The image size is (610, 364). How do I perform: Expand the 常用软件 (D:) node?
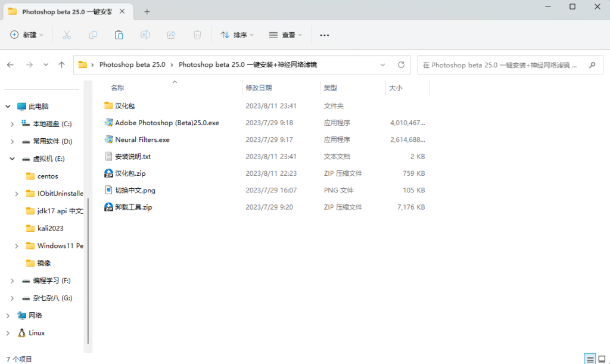tap(12, 142)
